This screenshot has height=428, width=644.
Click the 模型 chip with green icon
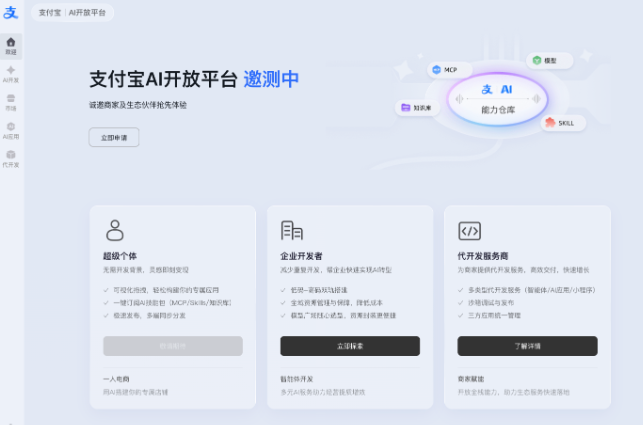550,61
